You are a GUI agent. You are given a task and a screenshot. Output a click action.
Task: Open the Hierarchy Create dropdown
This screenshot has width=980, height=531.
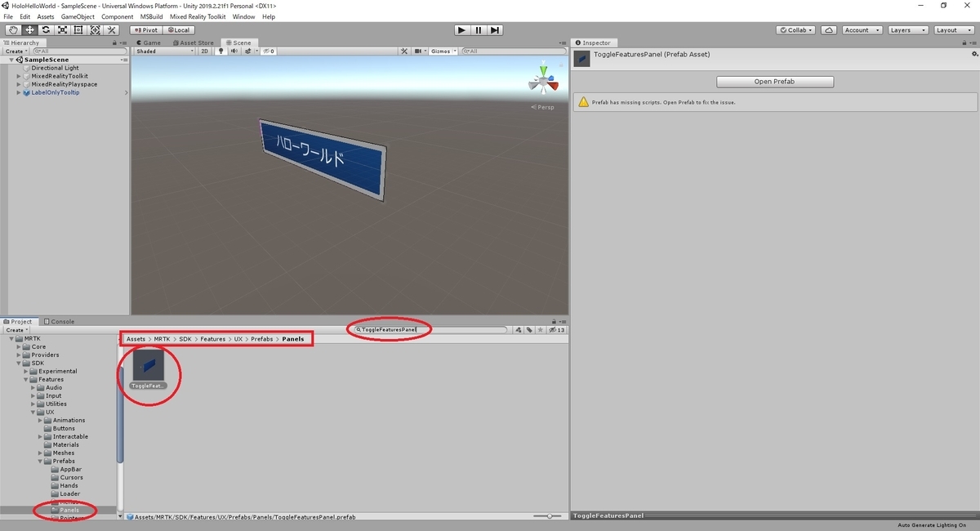[15, 51]
